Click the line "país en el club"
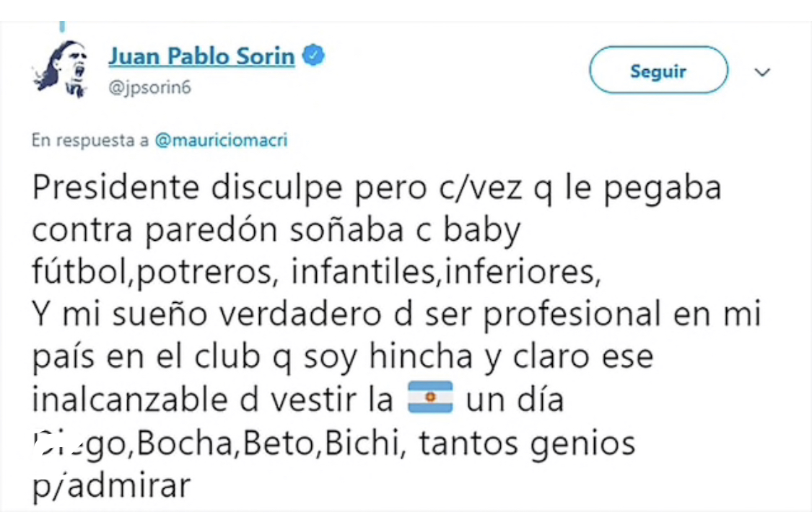 tap(343, 357)
